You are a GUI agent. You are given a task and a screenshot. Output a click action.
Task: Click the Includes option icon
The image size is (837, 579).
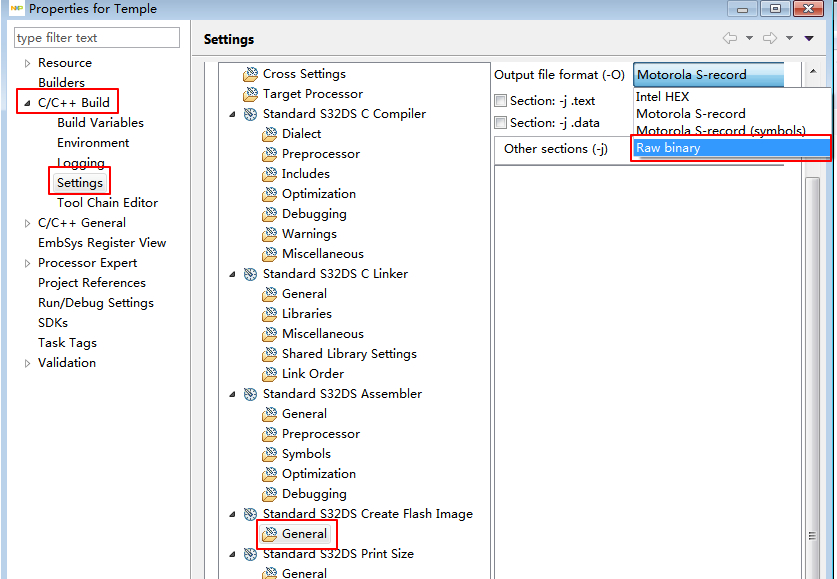click(270, 174)
